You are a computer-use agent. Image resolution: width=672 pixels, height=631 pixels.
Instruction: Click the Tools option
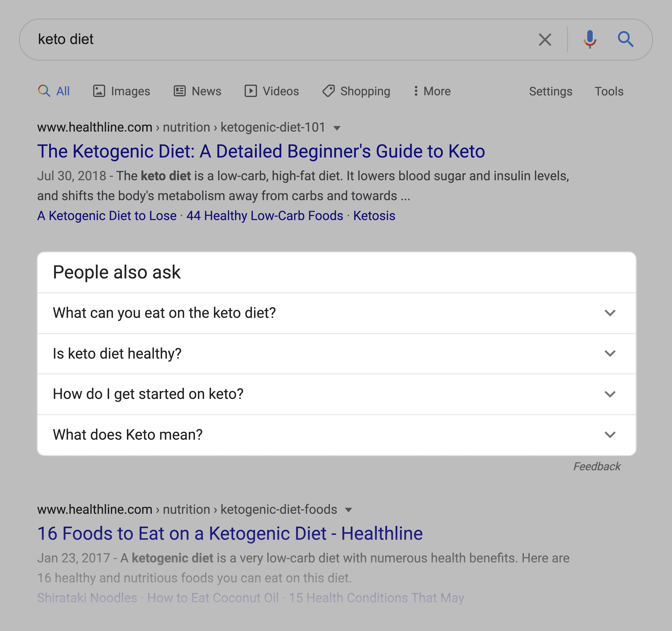pyautogui.click(x=609, y=91)
